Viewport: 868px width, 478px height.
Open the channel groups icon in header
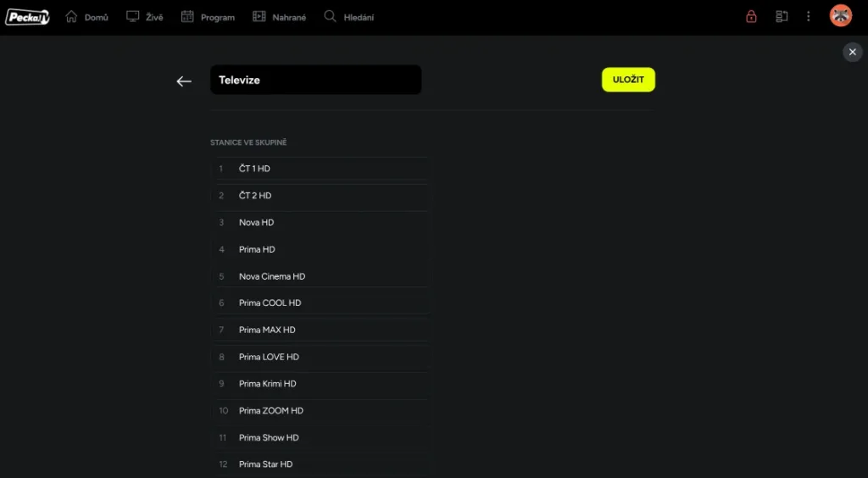[782, 17]
